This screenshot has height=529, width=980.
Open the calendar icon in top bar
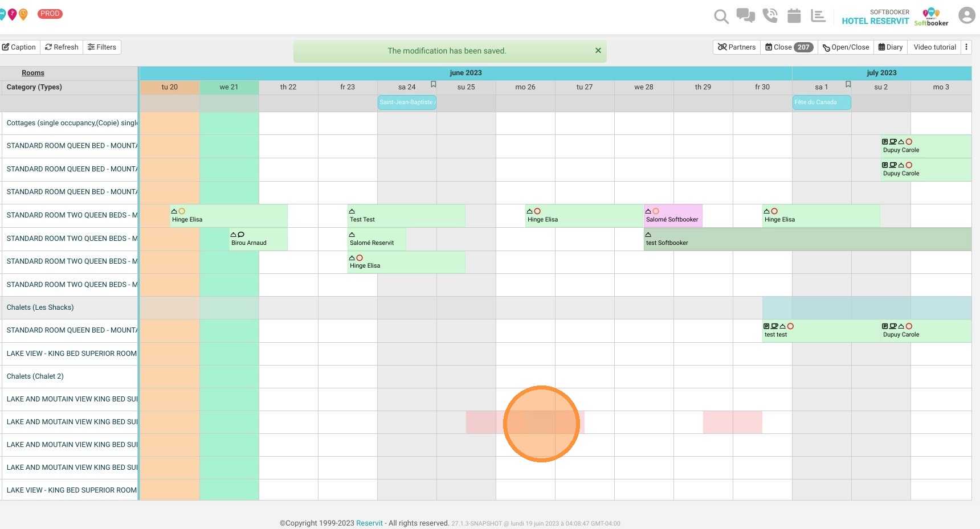point(794,15)
